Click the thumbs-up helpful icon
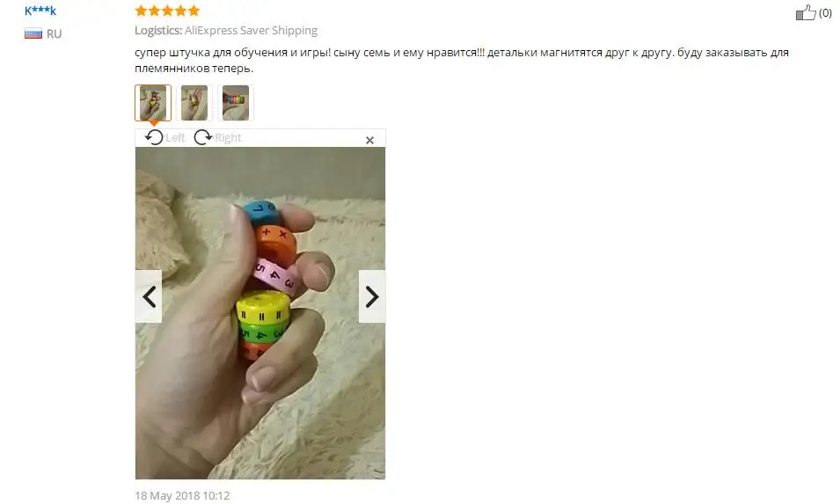840x504 pixels. 805,12
